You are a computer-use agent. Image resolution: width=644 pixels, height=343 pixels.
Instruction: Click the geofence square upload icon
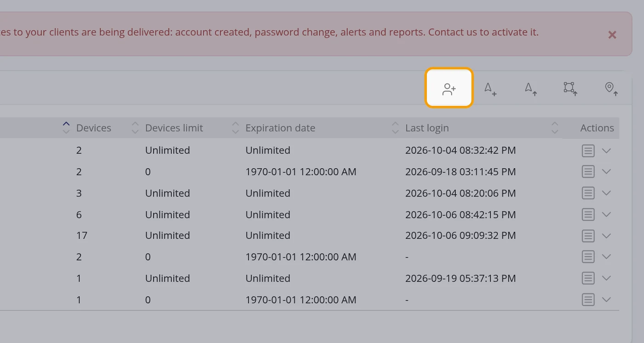[x=570, y=88]
